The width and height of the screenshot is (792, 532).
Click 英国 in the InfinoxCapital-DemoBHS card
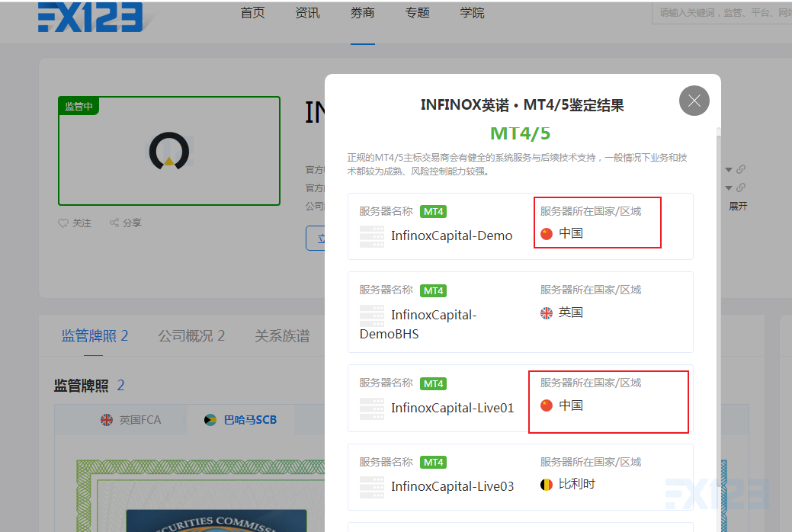[x=571, y=312]
